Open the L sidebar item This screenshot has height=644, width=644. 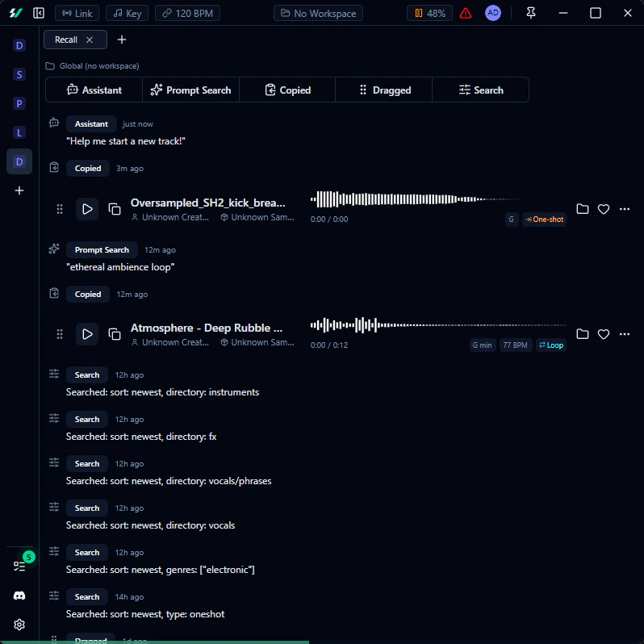coord(19,132)
